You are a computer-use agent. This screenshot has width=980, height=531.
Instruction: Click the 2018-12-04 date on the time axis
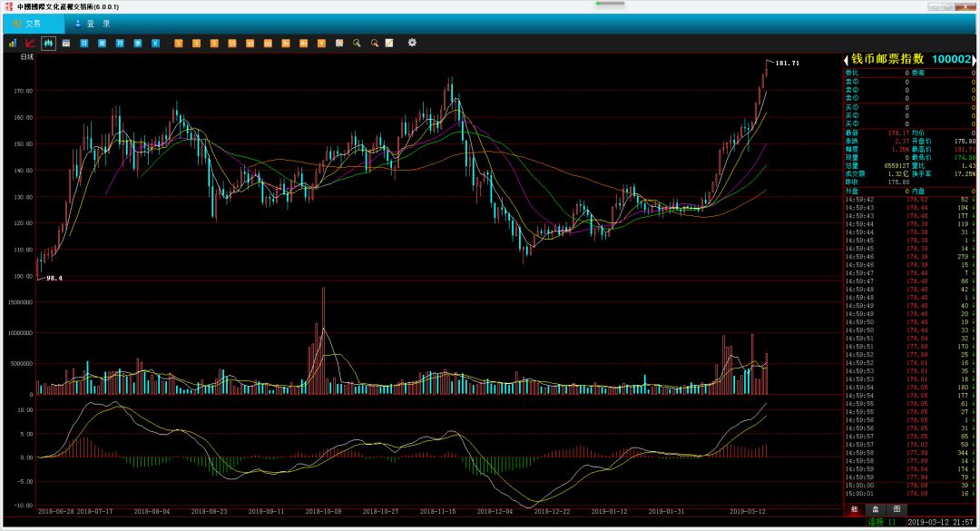pyautogui.click(x=495, y=512)
